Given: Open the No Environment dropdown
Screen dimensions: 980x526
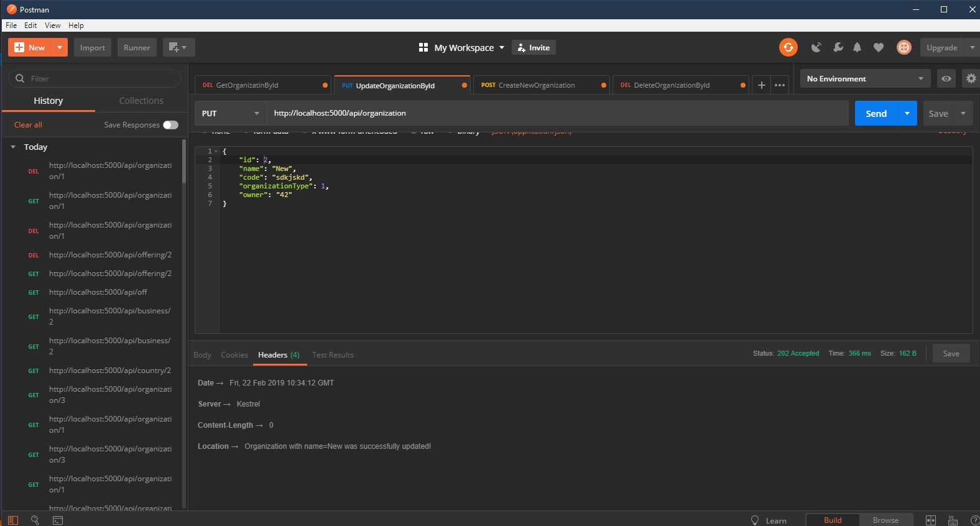Looking at the screenshot, I should pyautogui.click(x=865, y=78).
